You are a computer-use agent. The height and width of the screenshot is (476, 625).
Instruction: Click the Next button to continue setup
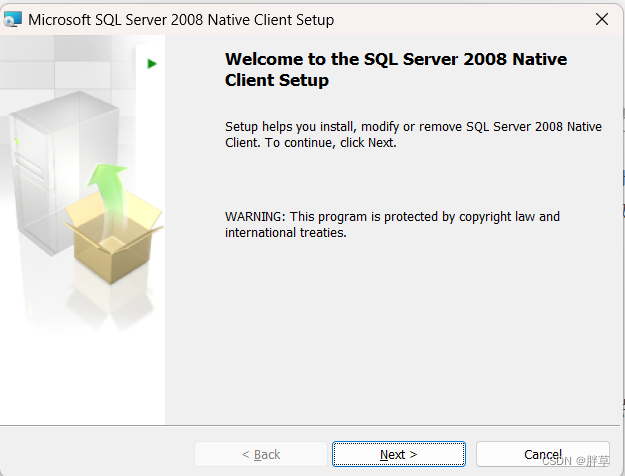399,454
